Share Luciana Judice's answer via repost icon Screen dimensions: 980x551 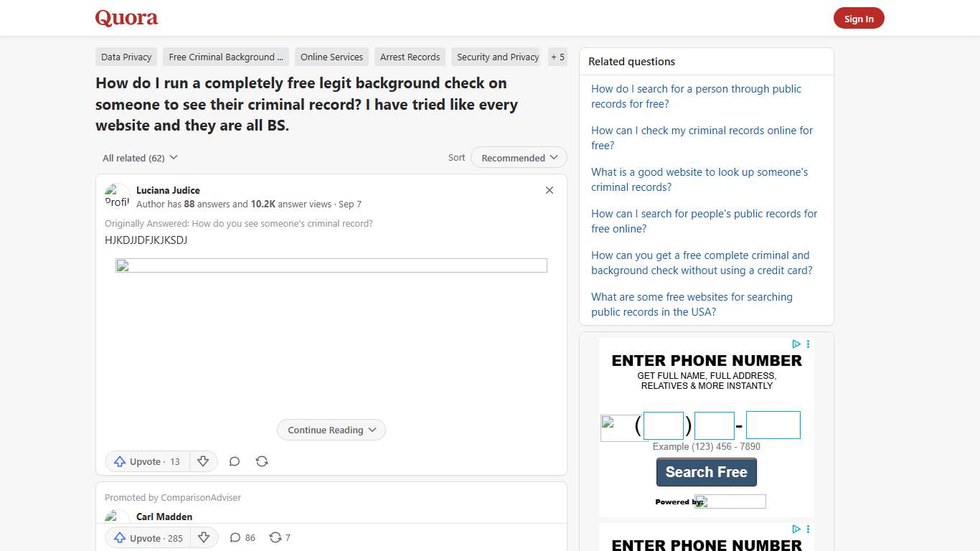(262, 461)
